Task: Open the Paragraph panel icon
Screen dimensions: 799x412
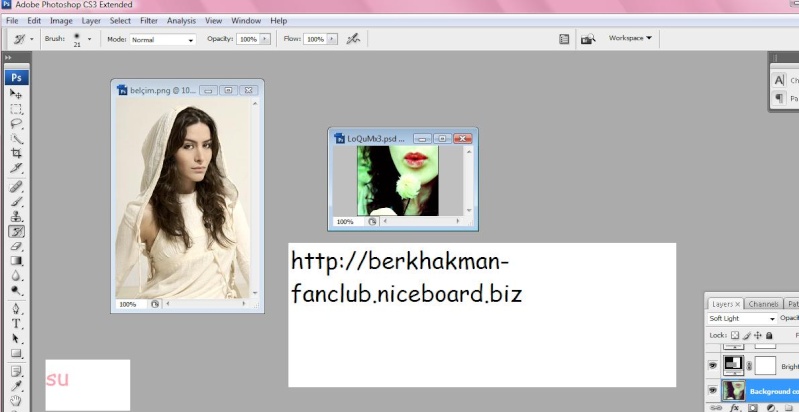Action: pos(779,98)
